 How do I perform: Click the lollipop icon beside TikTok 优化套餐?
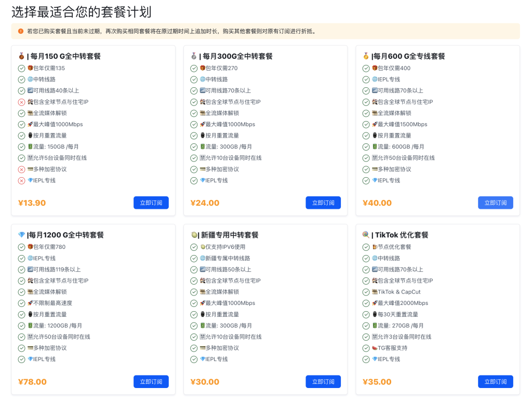tap(366, 235)
